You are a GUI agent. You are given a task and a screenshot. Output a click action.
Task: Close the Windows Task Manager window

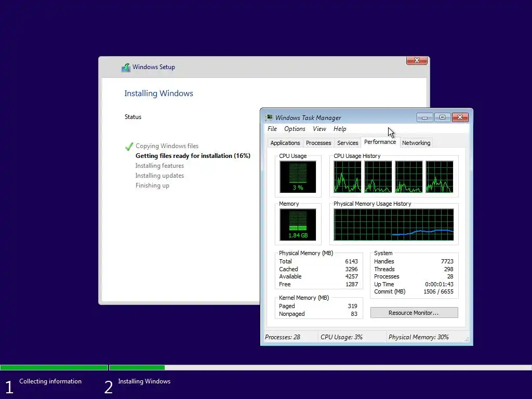pos(460,117)
